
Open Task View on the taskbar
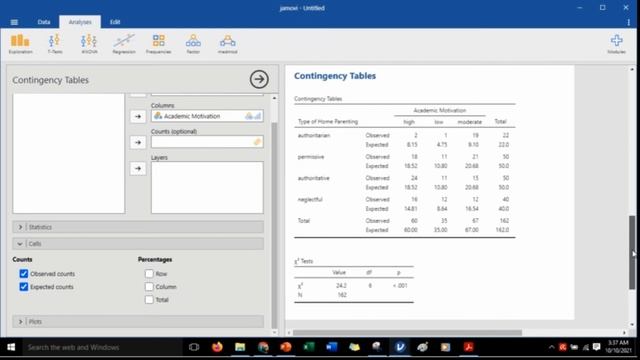194,347
